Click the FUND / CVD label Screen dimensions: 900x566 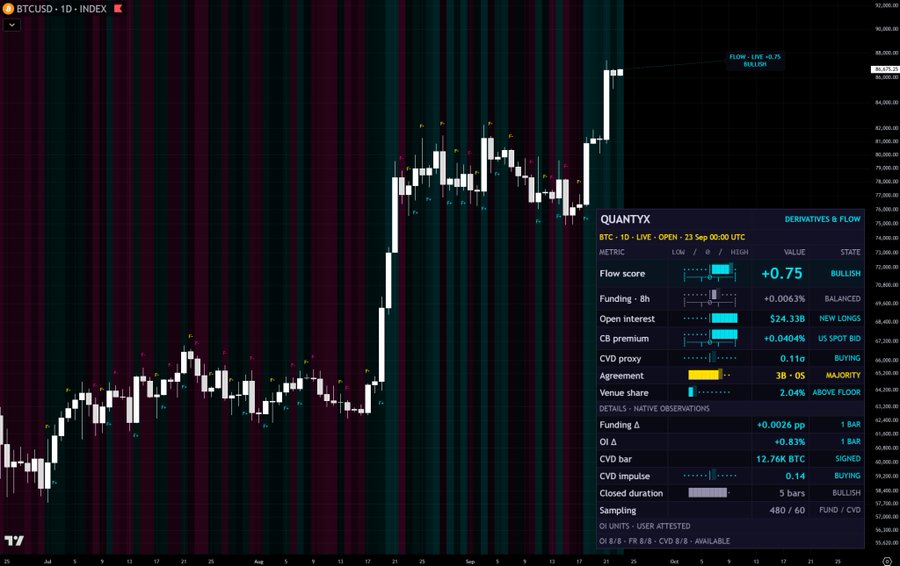point(840,510)
